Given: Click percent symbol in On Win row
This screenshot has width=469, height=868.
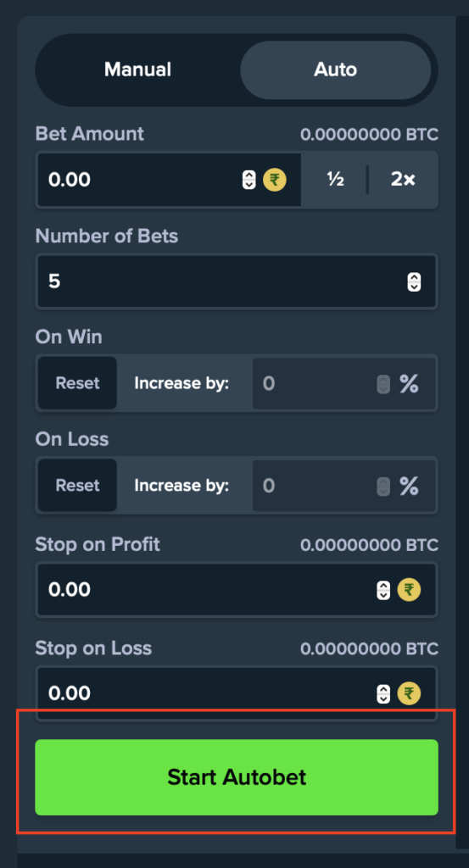Looking at the screenshot, I should tap(409, 383).
